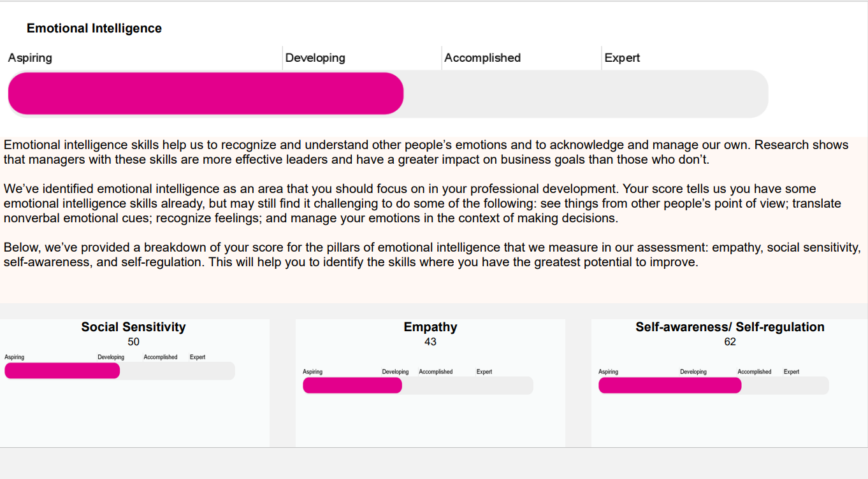The image size is (868, 479).
Task: Select the Emotional Intelligence heading
Action: [x=94, y=29]
